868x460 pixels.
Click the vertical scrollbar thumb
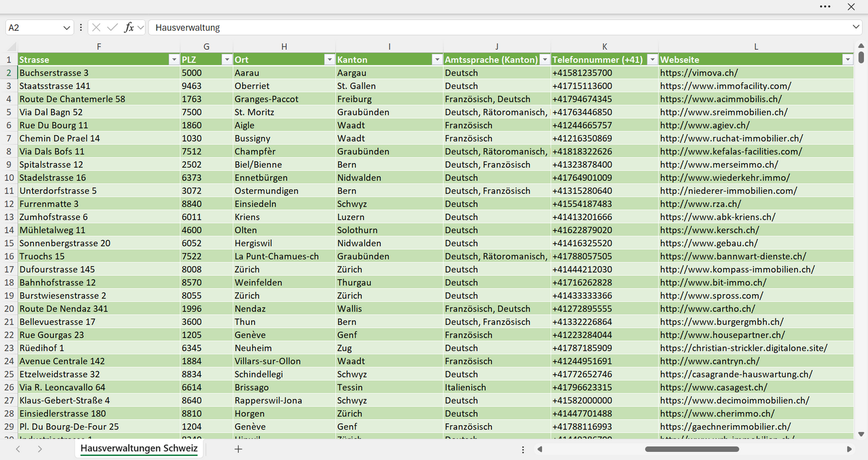click(861, 57)
